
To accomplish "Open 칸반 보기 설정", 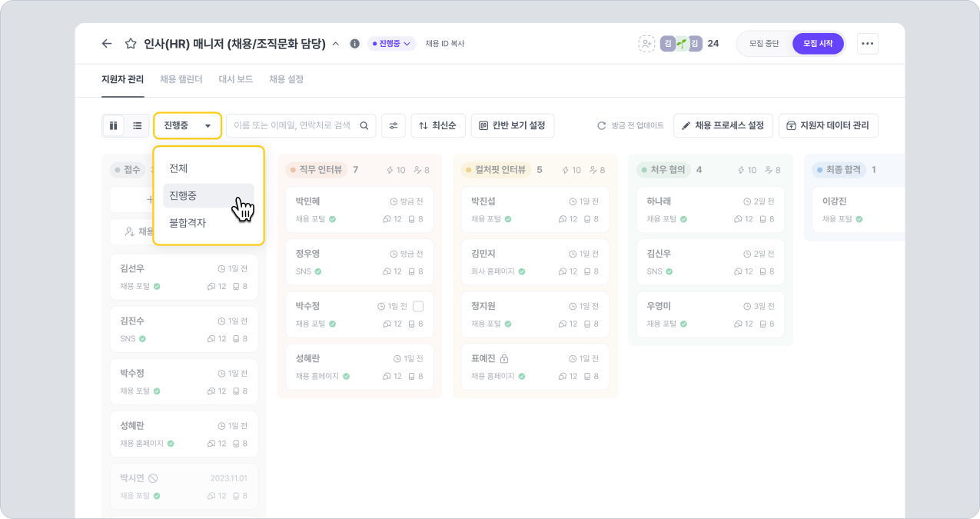I will click(512, 125).
